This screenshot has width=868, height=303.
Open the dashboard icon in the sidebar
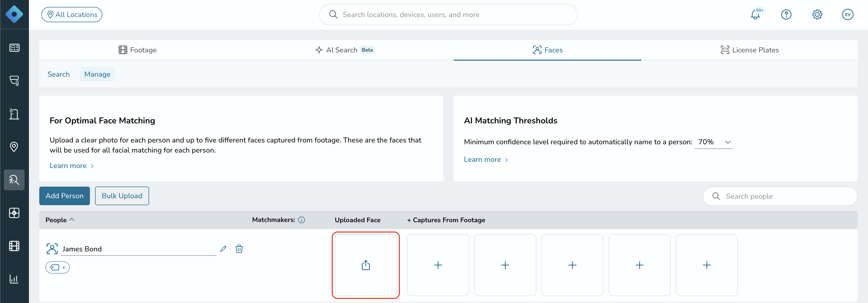(14, 48)
